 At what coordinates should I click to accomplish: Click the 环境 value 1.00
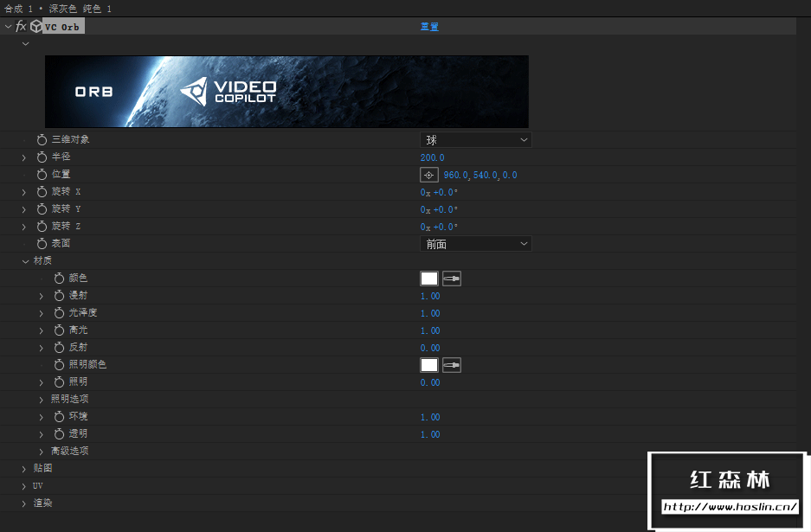click(430, 417)
